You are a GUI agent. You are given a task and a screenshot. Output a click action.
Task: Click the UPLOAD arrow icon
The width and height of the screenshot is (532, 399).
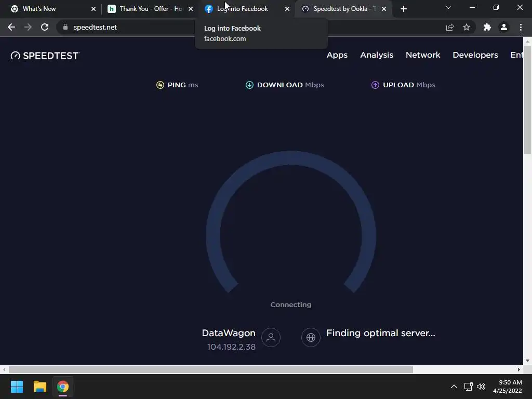pos(375,85)
